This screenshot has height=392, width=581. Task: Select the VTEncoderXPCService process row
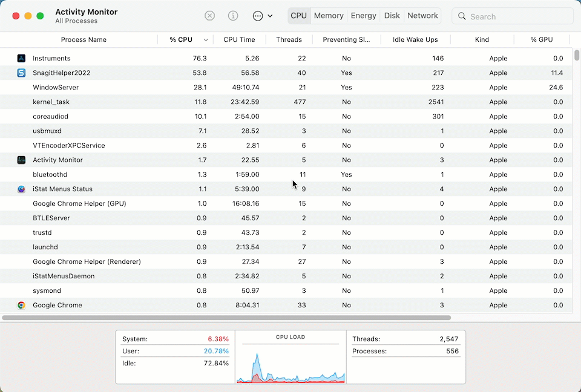coord(285,145)
